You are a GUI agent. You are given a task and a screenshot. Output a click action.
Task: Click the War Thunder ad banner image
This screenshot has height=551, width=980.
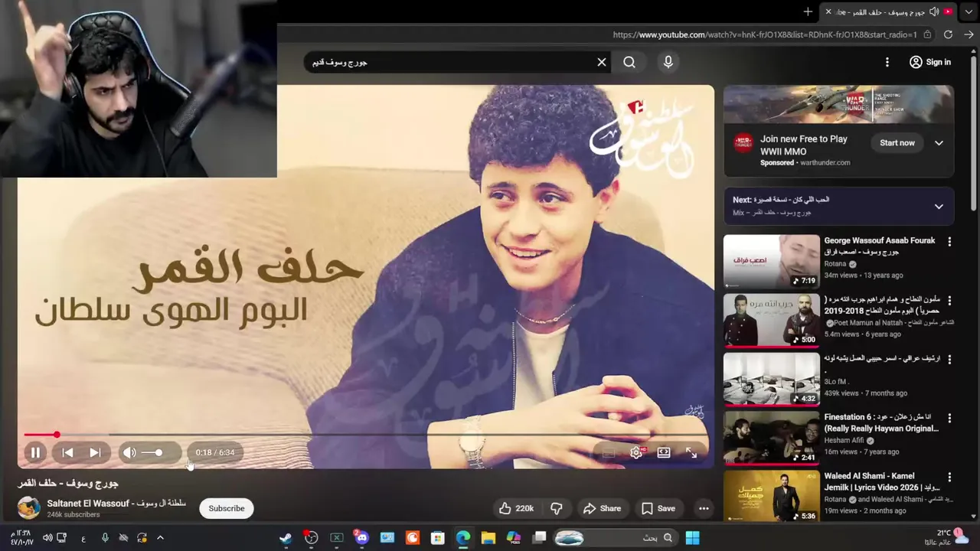[x=838, y=105]
